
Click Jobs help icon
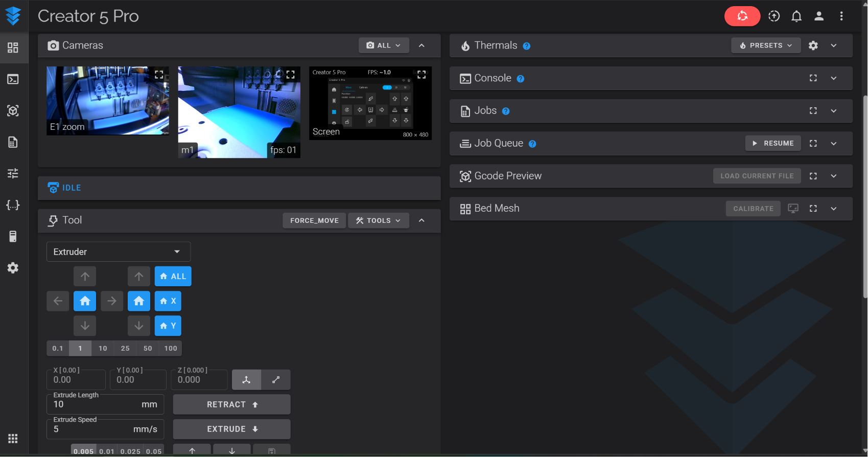[x=506, y=111]
